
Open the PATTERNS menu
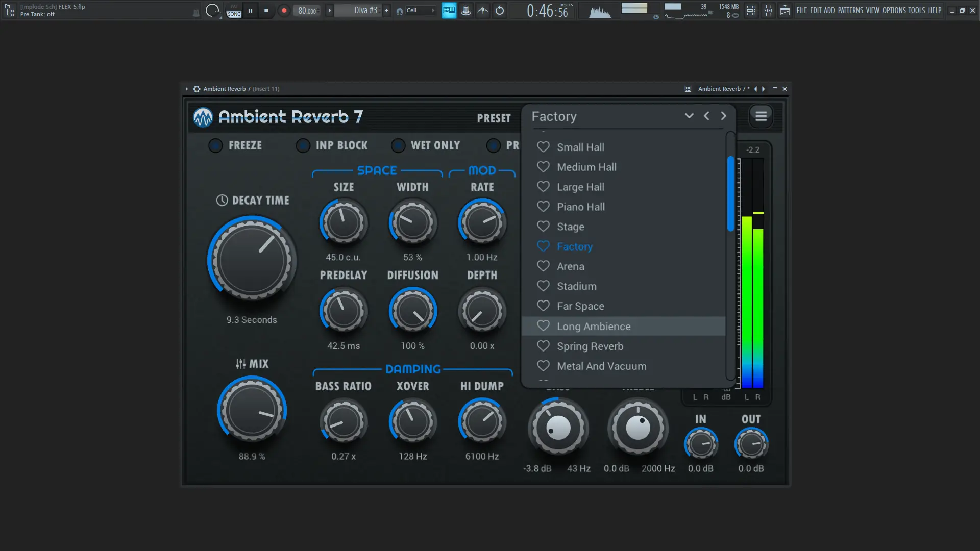tap(850, 10)
